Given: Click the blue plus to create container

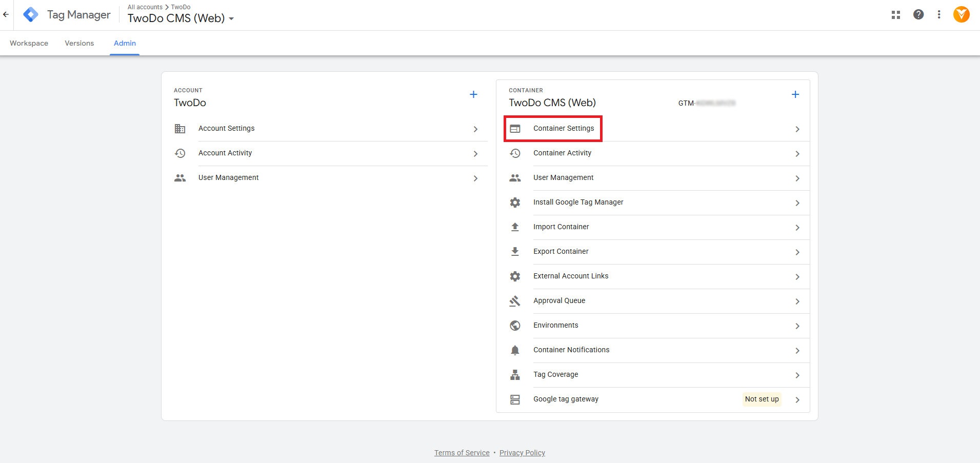Looking at the screenshot, I should click(x=795, y=94).
